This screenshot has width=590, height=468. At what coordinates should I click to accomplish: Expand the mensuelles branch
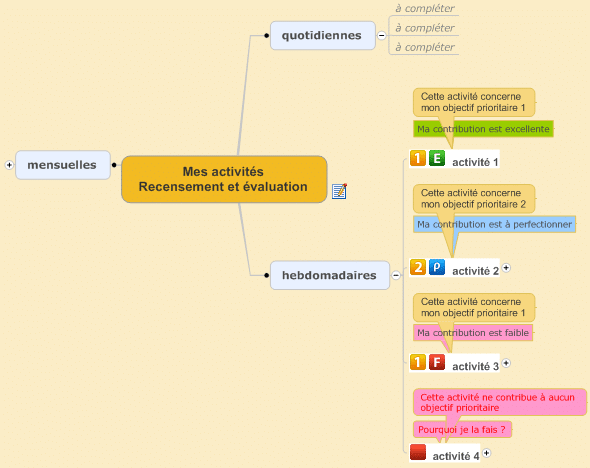pos(9,165)
